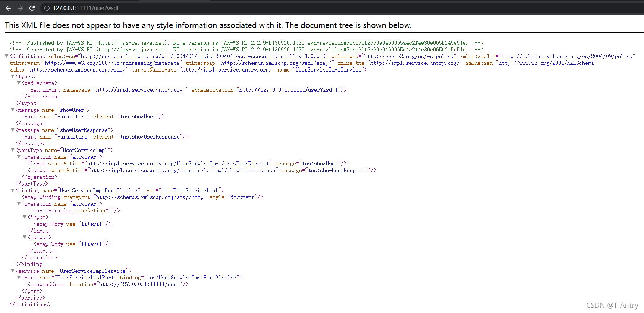This screenshot has width=644, height=313.
Task: Click the targetNamespace attribute text
Action: [203, 70]
